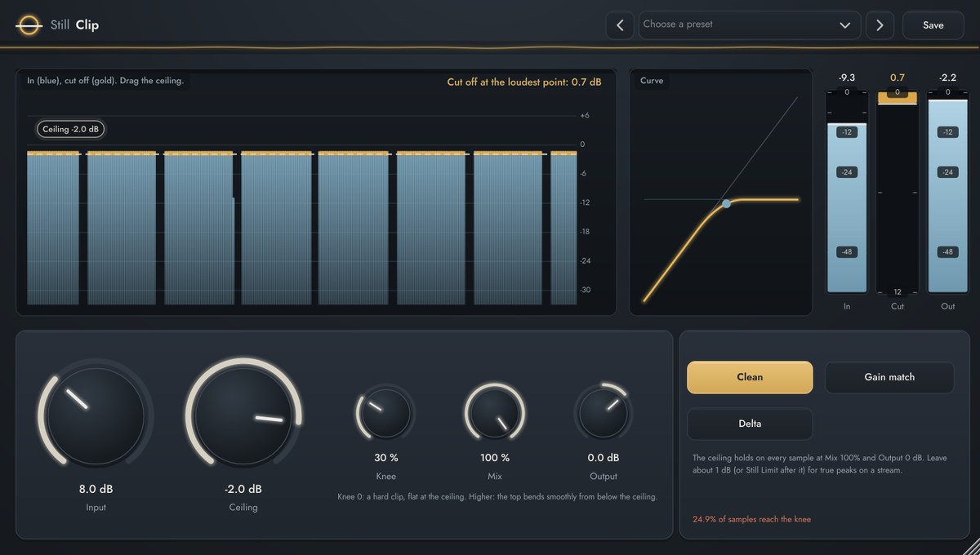Click the 30 % Knee value
This screenshot has height=555, width=980.
385,458
